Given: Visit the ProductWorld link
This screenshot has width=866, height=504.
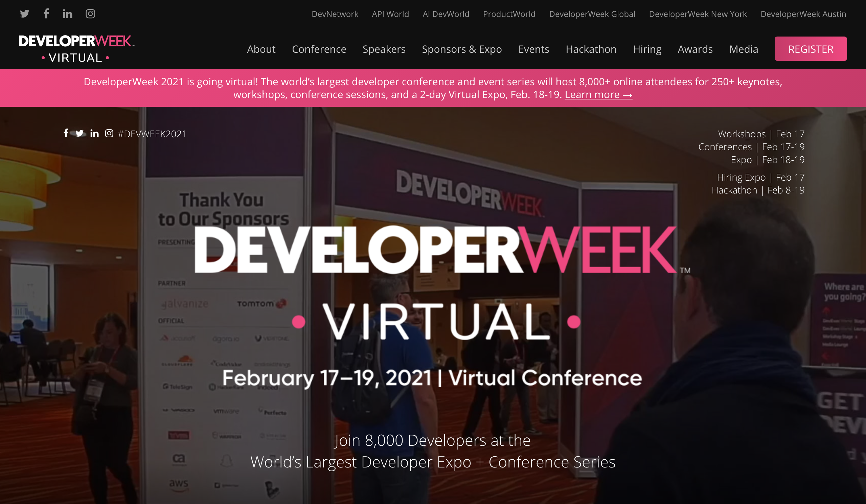Looking at the screenshot, I should (509, 14).
